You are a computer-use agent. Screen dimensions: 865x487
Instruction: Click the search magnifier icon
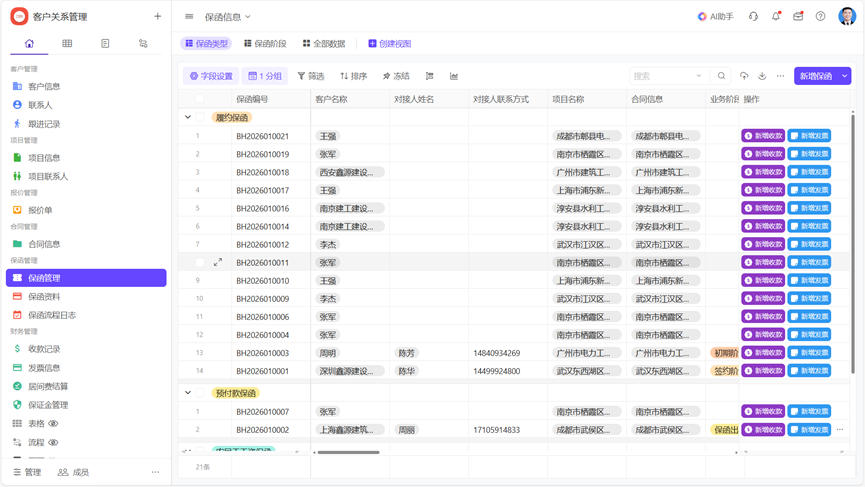tap(721, 76)
